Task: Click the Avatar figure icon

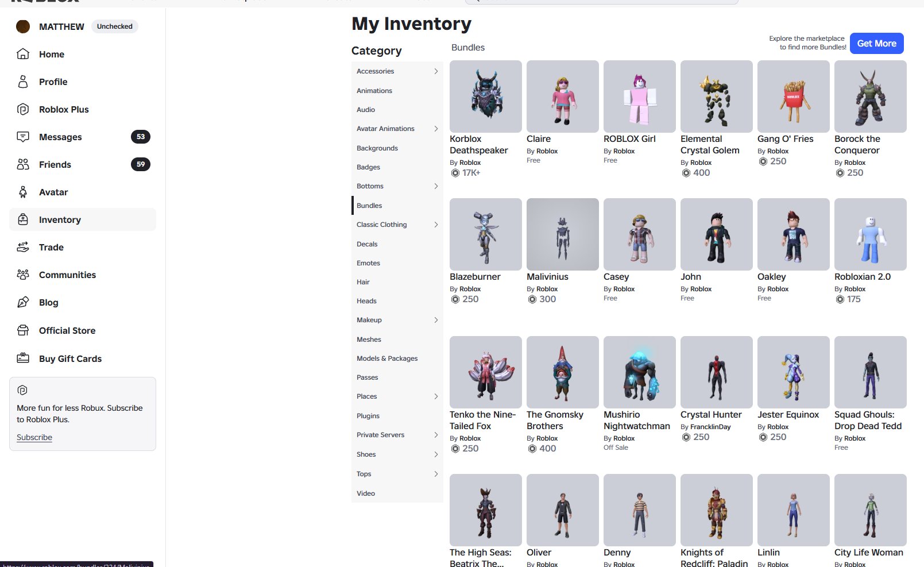Action: (x=23, y=192)
